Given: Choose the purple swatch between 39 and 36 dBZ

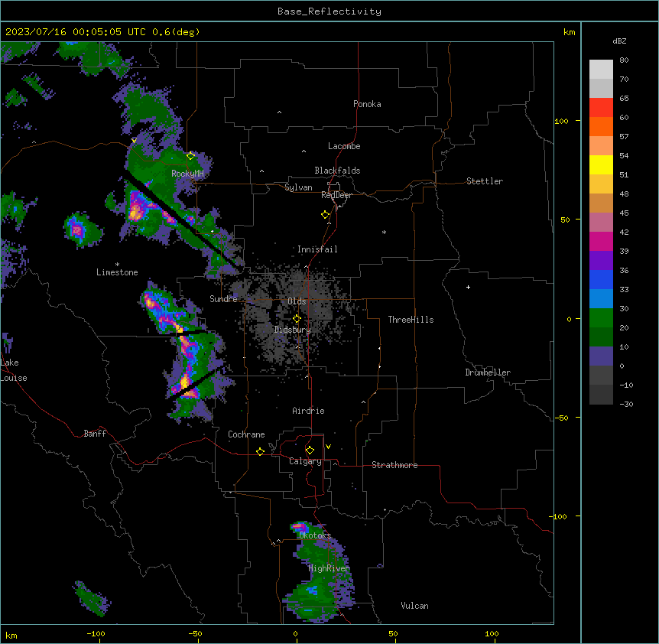Looking at the screenshot, I should point(601,260).
